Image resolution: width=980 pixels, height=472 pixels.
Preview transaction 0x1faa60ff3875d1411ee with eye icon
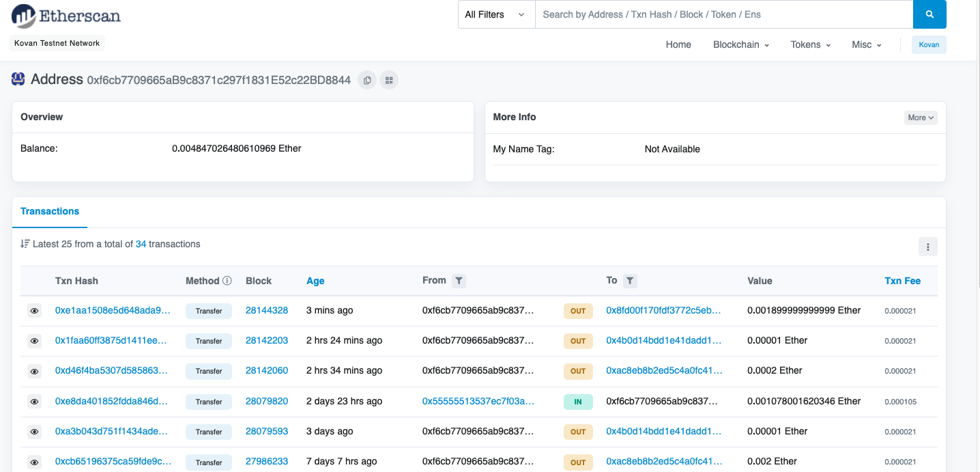(x=34, y=341)
